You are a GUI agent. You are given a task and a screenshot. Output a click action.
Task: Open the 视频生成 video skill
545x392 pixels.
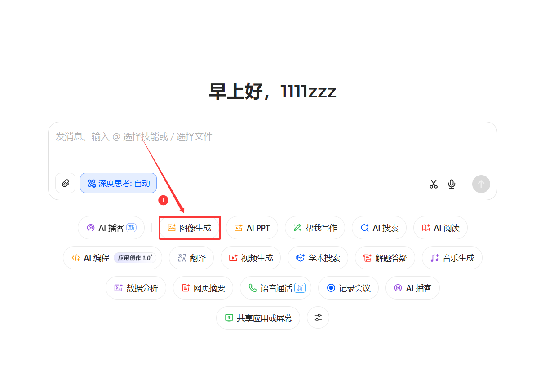(251, 258)
